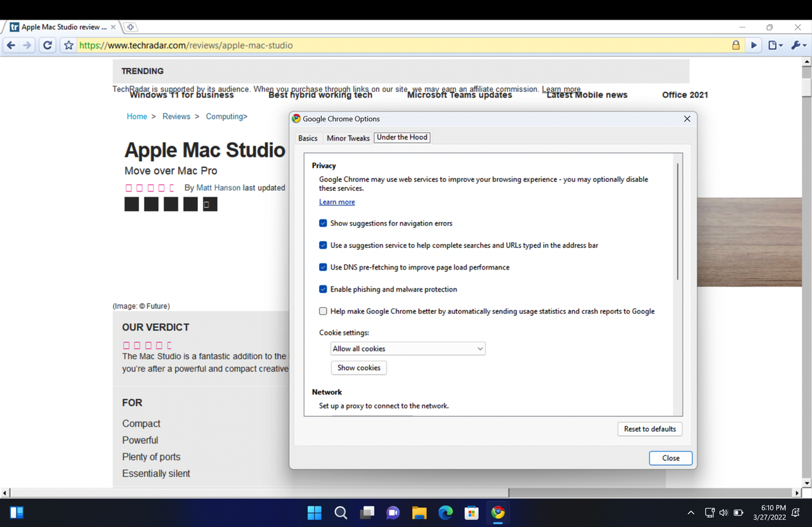Click the Go play-arrow button beside address bar
This screenshot has height=527, width=812.
(x=754, y=46)
